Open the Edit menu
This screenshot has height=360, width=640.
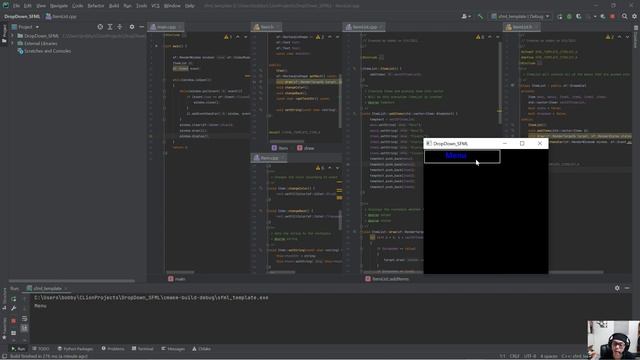pos(28,6)
